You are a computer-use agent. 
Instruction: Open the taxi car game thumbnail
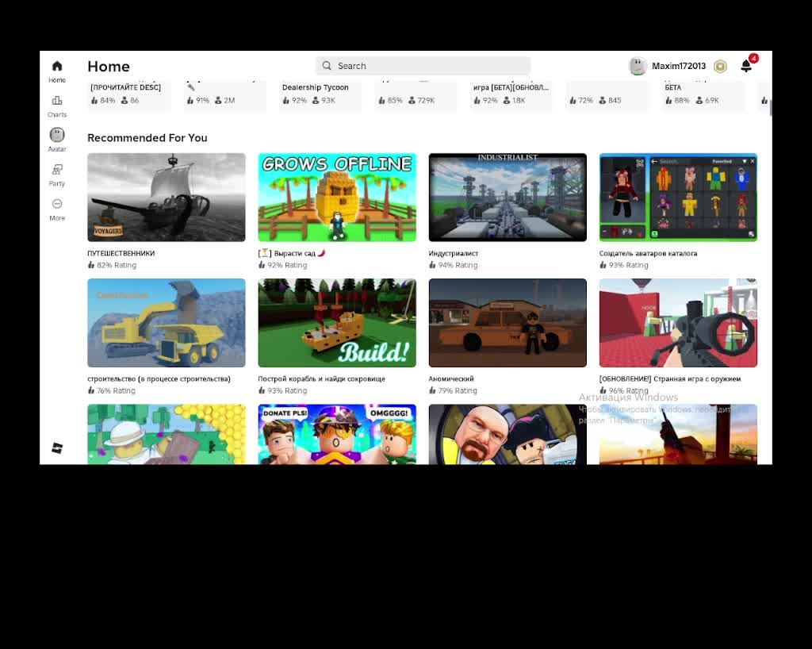(x=507, y=323)
